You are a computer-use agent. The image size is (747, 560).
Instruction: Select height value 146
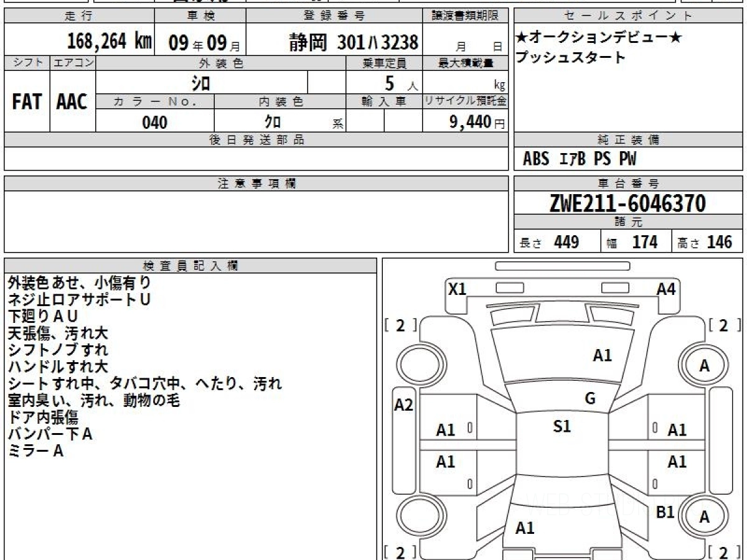click(720, 242)
